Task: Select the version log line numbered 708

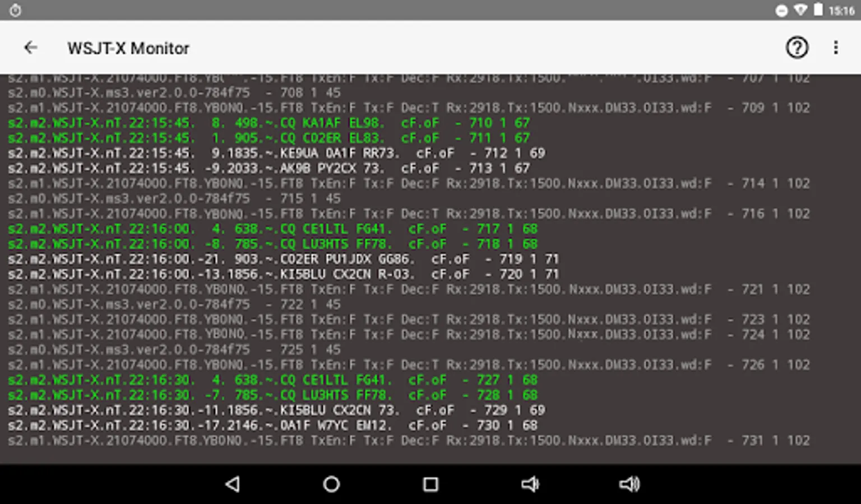Action: (174, 92)
